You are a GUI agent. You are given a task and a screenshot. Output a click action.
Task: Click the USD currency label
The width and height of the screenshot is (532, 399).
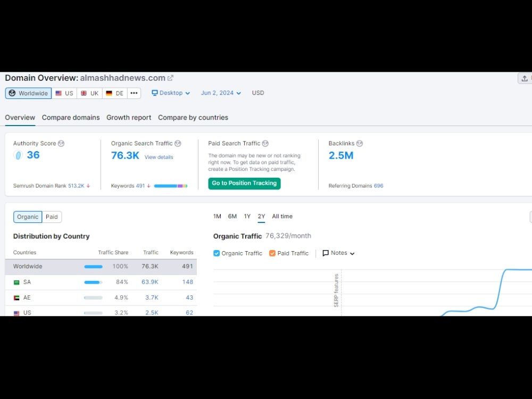(x=258, y=93)
